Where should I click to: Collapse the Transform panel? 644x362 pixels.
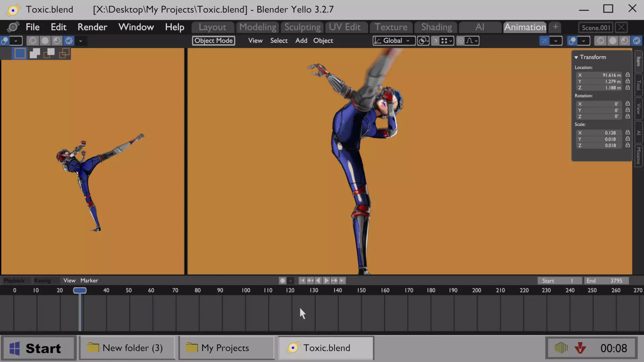[x=576, y=57]
